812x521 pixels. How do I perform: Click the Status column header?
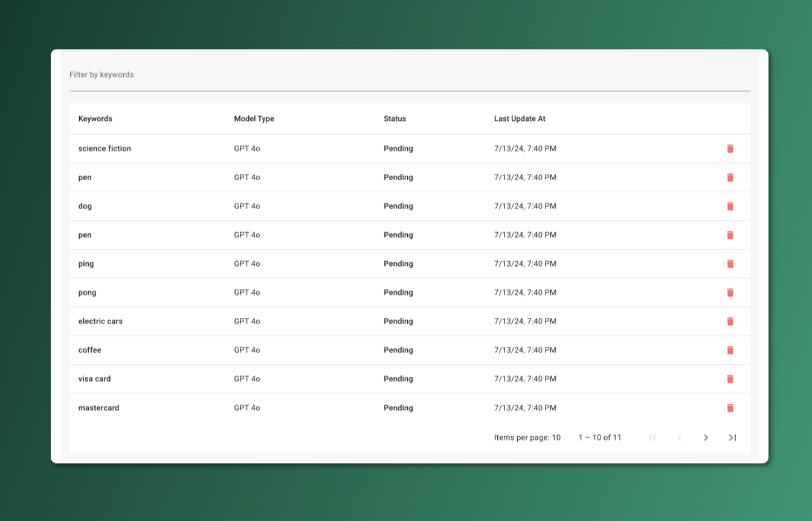pos(395,118)
